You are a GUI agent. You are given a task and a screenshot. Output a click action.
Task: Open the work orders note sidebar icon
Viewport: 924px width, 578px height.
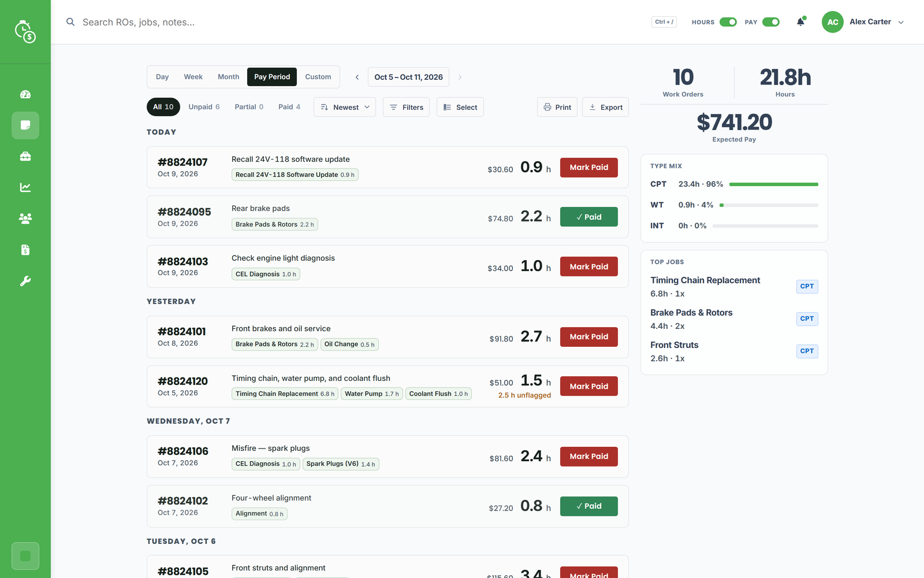(x=25, y=125)
